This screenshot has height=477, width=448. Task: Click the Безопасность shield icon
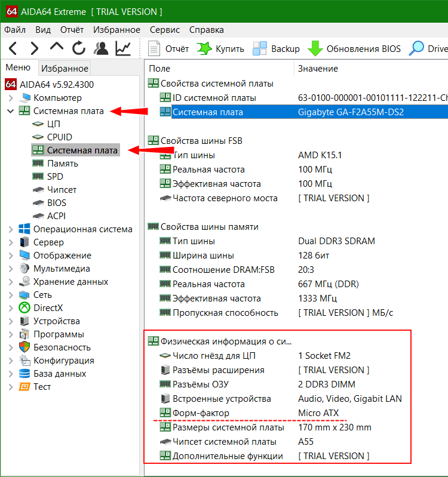tap(24, 347)
